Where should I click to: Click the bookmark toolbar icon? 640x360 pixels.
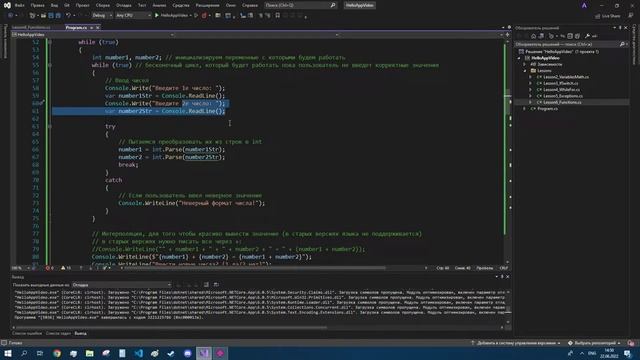(x=278, y=16)
